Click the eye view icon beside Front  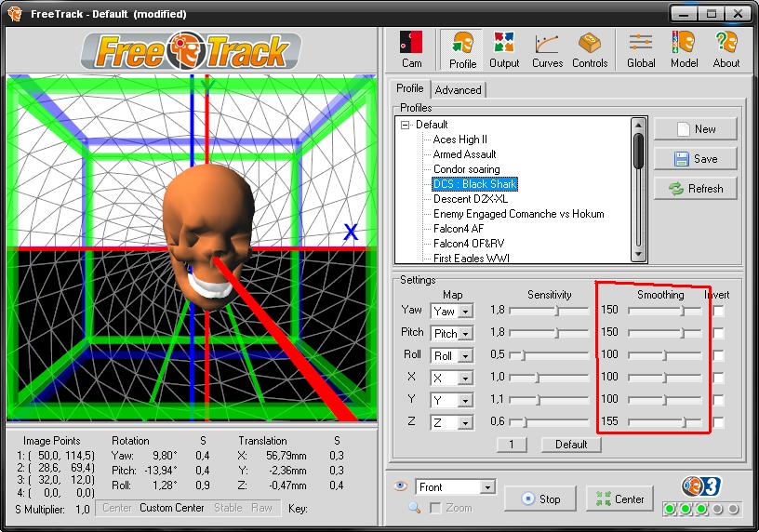pyautogui.click(x=400, y=485)
